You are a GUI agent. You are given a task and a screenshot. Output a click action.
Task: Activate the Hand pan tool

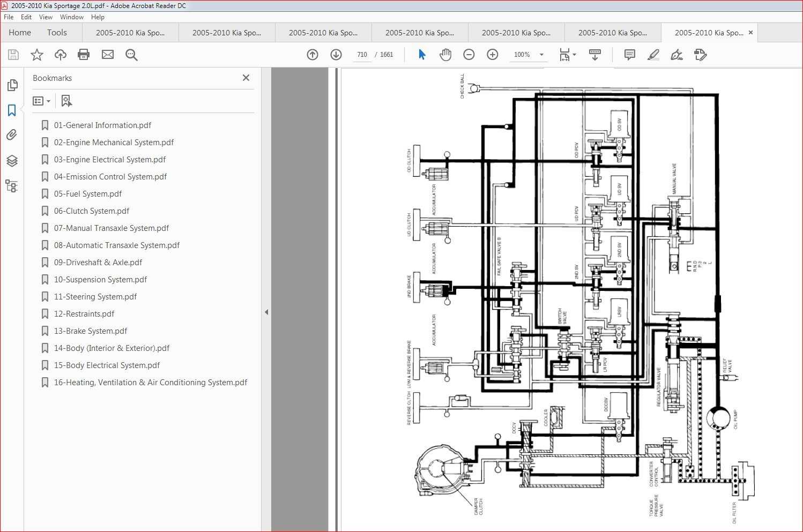tap(445, 55)
